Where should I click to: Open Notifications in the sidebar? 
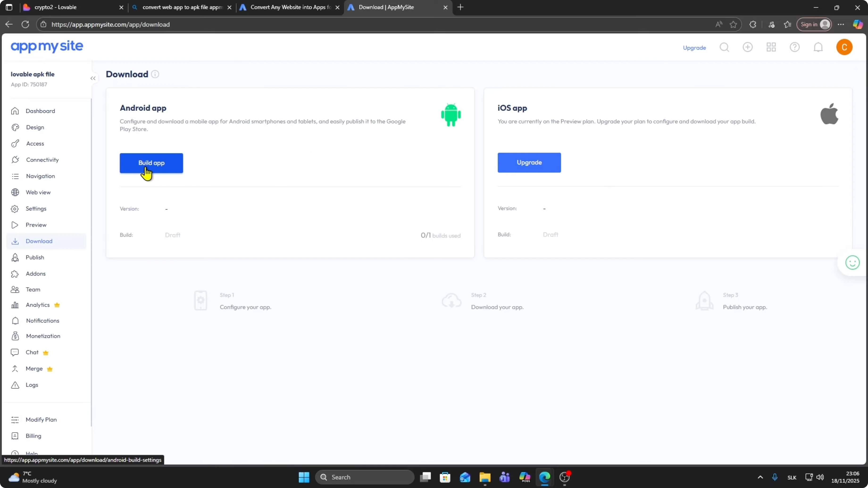(46, 321)
